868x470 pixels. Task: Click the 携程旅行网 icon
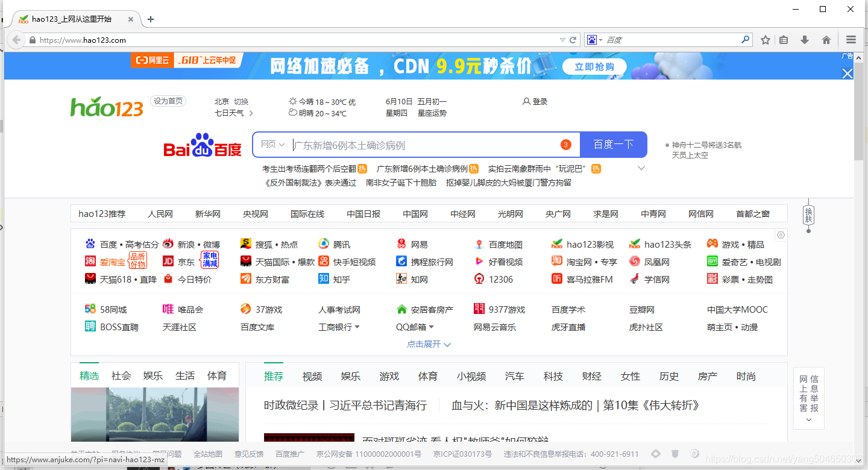[401, 262]
